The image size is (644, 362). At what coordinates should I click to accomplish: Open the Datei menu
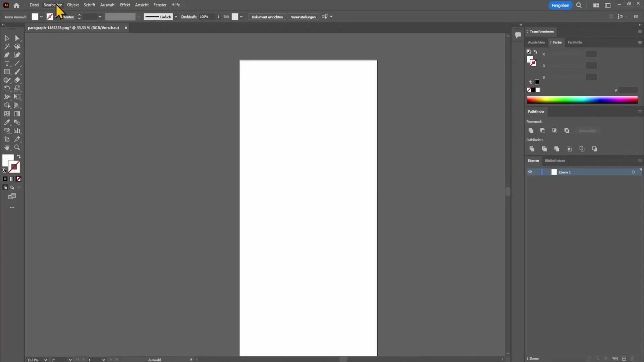tap(34, 5)
